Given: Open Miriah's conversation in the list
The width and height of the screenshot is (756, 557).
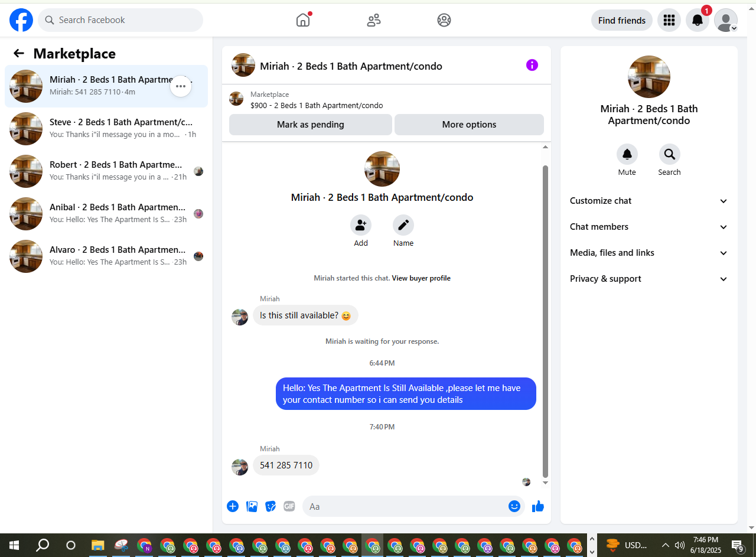Looking at the screenshot, I should (x=106, y=86).
